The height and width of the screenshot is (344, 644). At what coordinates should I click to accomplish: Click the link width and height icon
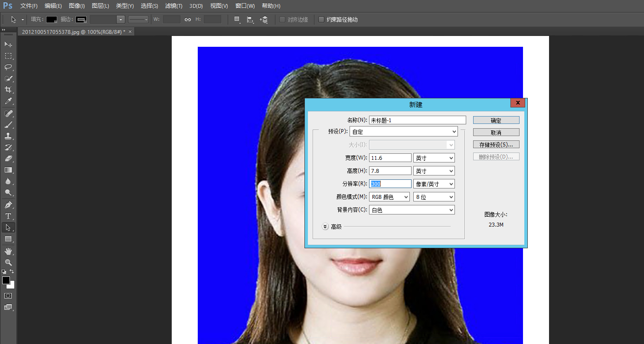(188, 19)
